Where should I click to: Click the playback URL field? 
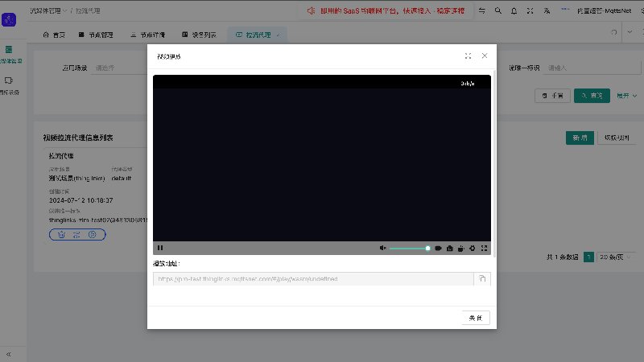click(x=313, y=278)
